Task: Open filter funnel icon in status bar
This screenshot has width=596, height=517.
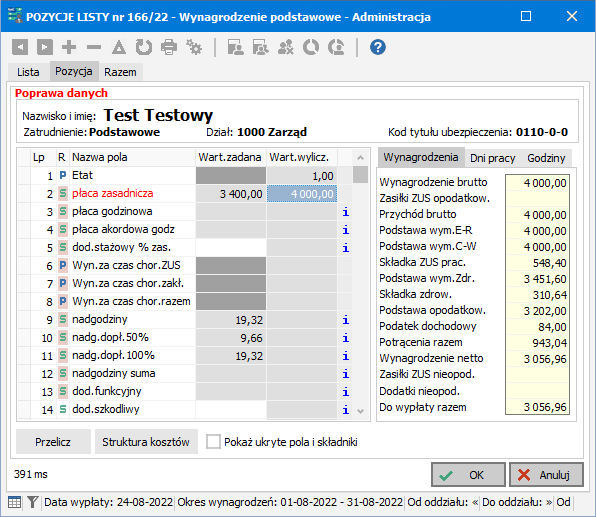Action: [x=33, y=502]
